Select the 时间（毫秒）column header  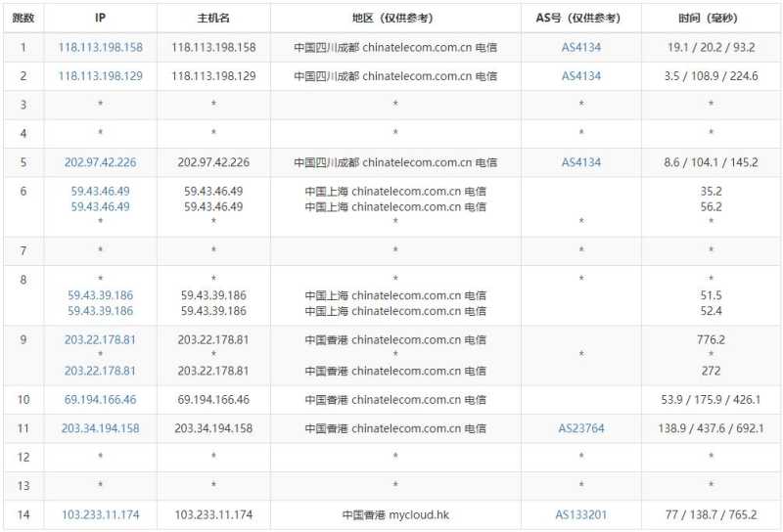click(712, 18)
